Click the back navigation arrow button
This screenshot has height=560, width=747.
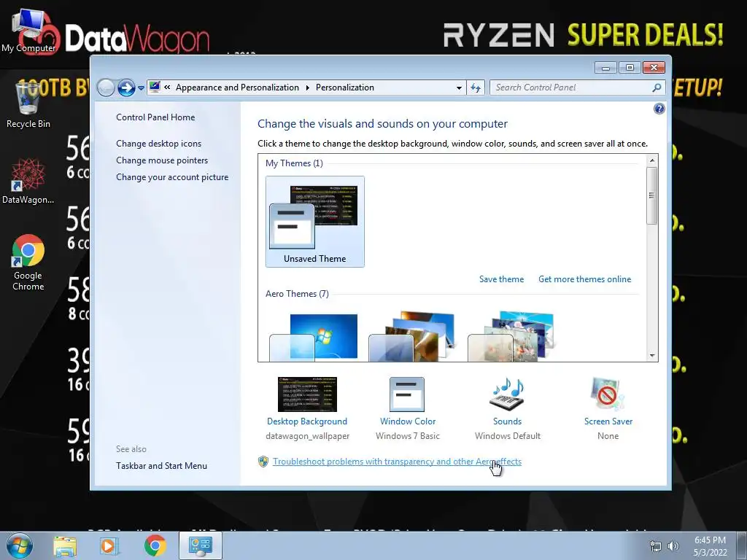(106, 87)
